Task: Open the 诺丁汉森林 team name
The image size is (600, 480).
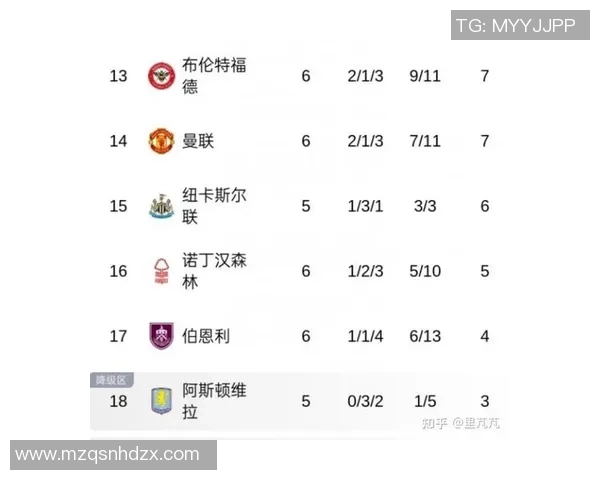Action: (214, 271)
